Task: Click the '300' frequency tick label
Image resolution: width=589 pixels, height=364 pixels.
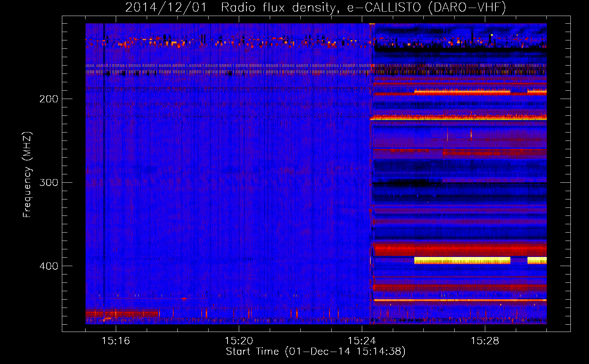Action: (x=49, y=182)
